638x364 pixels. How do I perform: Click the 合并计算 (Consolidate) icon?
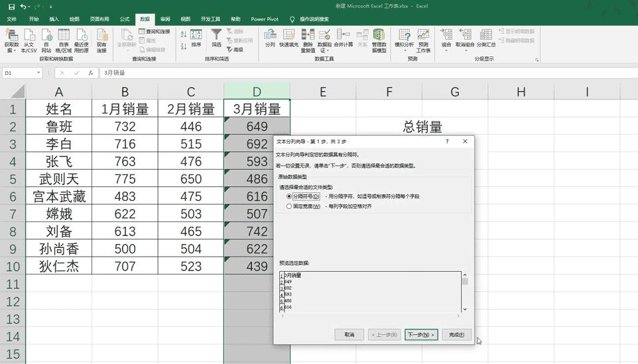(344, 38)
